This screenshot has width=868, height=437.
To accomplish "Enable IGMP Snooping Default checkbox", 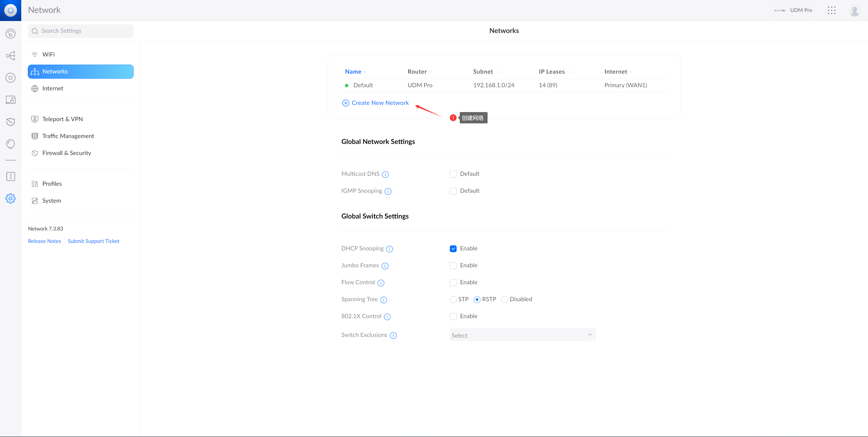I will pyautogui.click(x=453, y=191).
